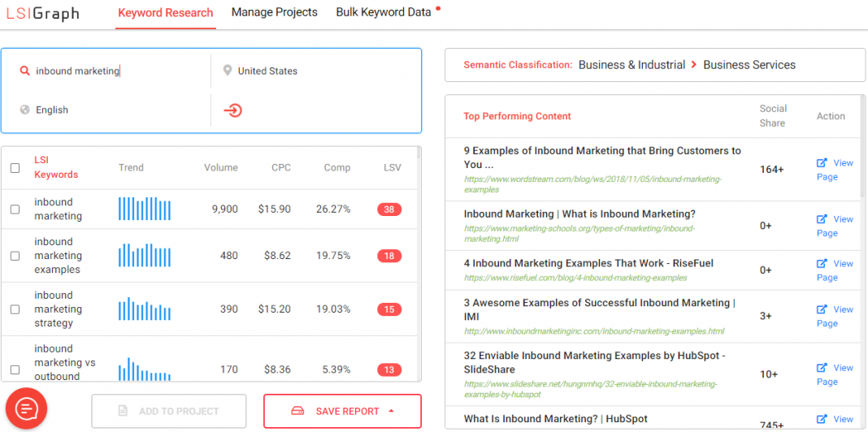Screen dimensions: 868x432
Task: Open the risefuel.com blog URL link
Action: (x=575, y=278)
